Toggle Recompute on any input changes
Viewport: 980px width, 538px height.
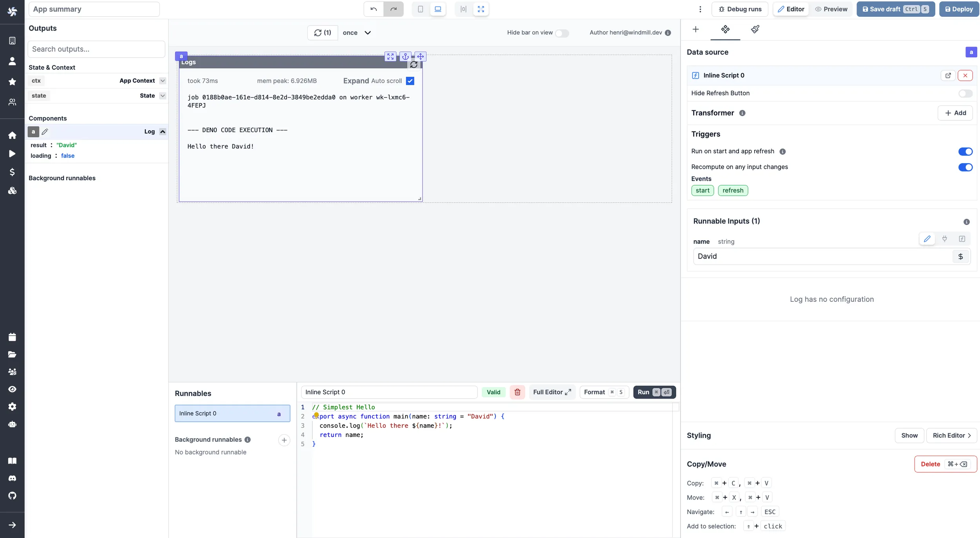coord(965,167)
